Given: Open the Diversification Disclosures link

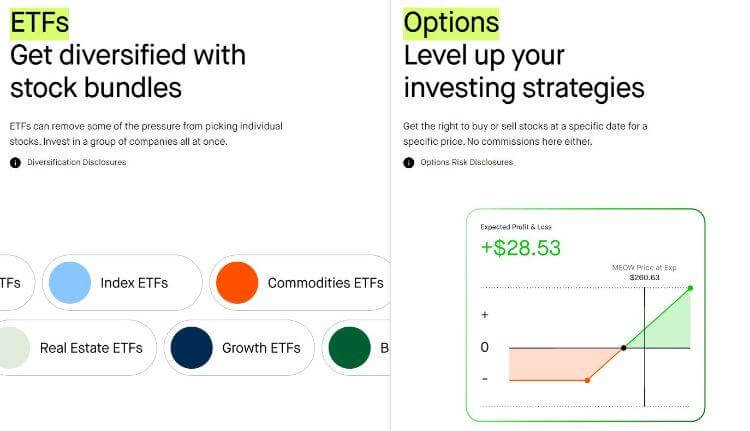Looking at the screenshot, I should pyautogui.click(x=77, y=162).
